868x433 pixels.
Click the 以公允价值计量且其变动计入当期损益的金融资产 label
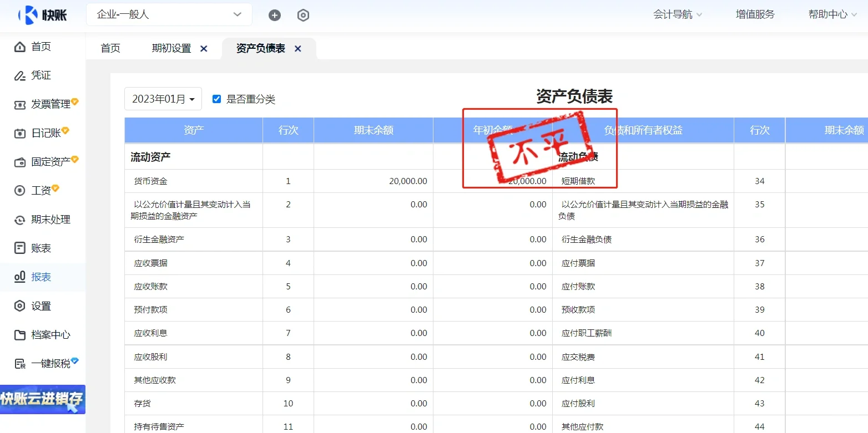(x=191, y=210)
